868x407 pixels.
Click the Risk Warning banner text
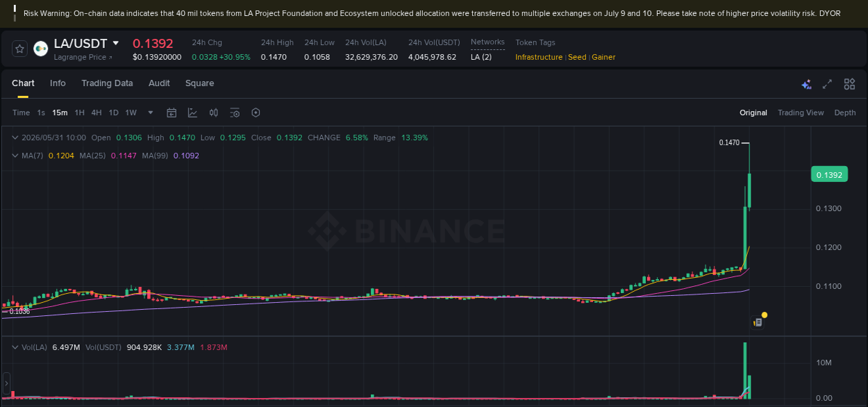coord(432,13)
